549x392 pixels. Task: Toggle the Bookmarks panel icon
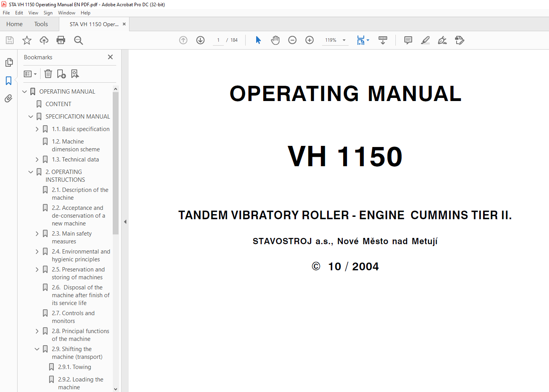tap(9, 81)
